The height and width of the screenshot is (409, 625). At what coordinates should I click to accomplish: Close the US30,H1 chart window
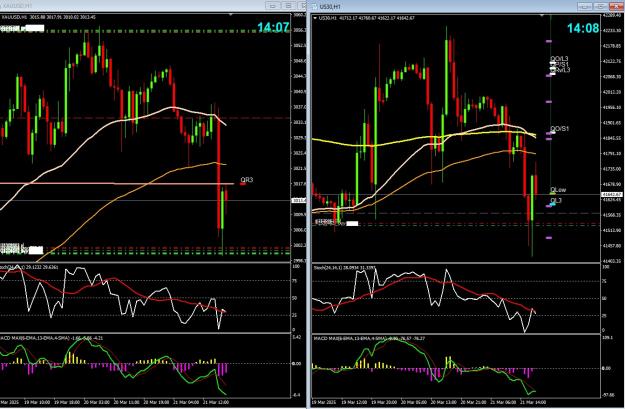[x=616, y=6]
